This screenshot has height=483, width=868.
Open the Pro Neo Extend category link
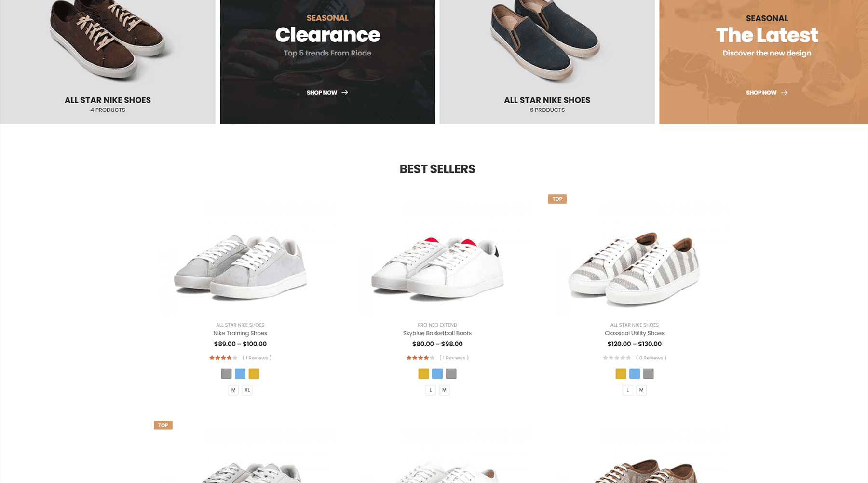tap(437, 325)
